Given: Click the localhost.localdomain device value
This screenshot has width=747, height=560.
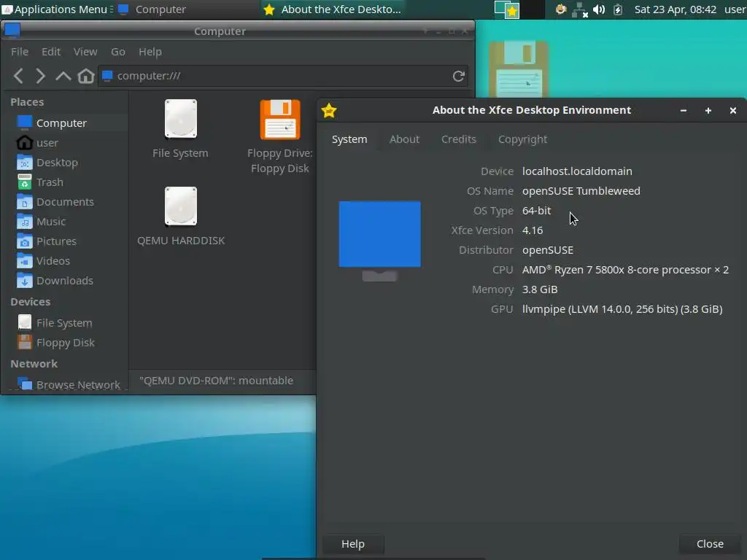Looking at the screenshot, I should (577, 171).
